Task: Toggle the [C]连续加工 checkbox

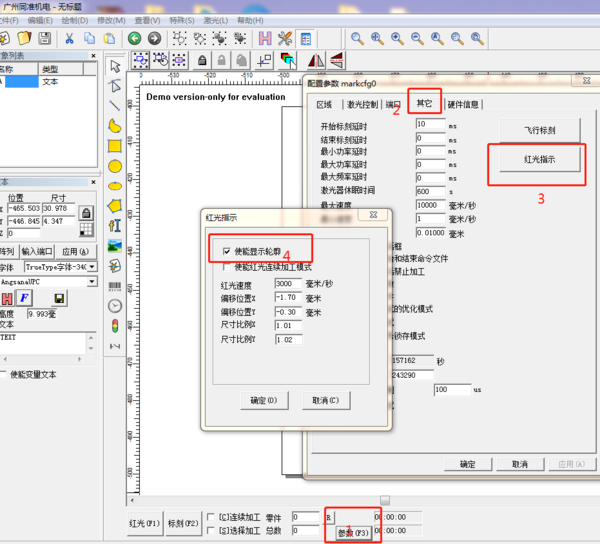Action: (211, 517)
